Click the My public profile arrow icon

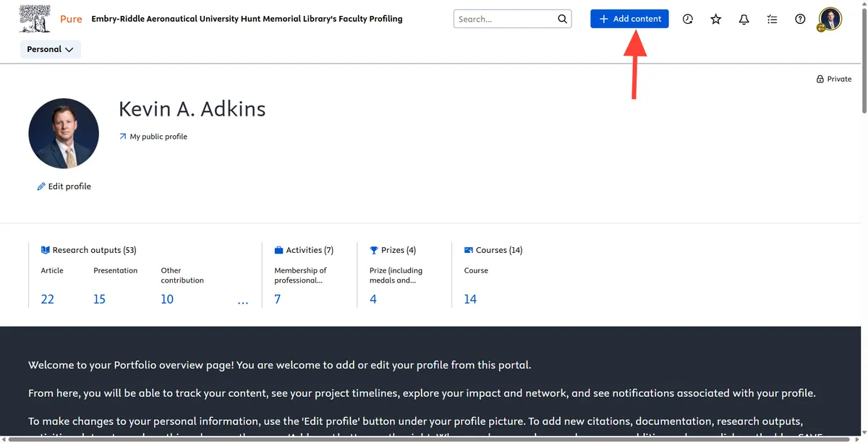122,136
